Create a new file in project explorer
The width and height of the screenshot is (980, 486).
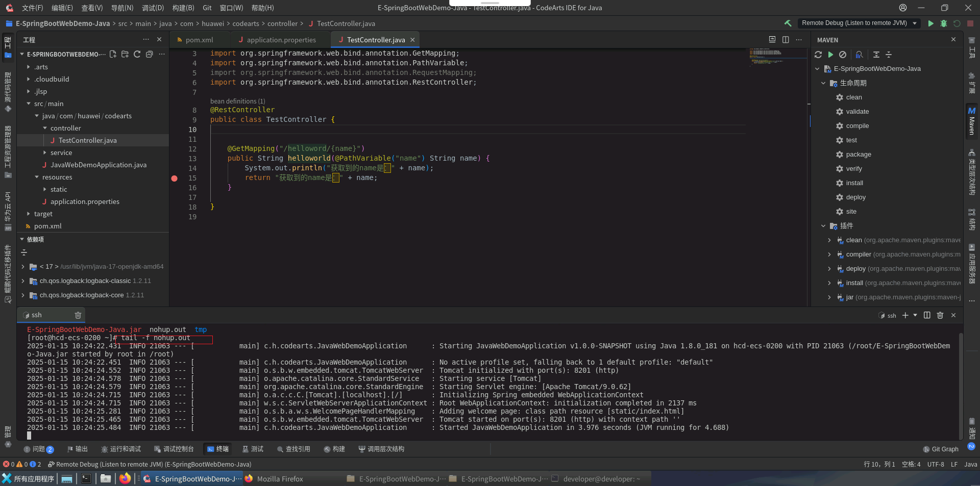113,54
